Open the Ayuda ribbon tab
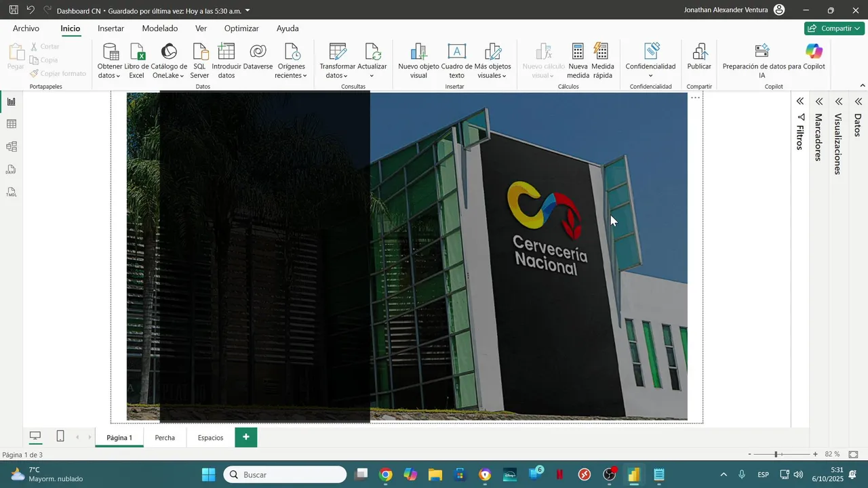This screenshot has height=488, width=868. (x=288, y=28)
